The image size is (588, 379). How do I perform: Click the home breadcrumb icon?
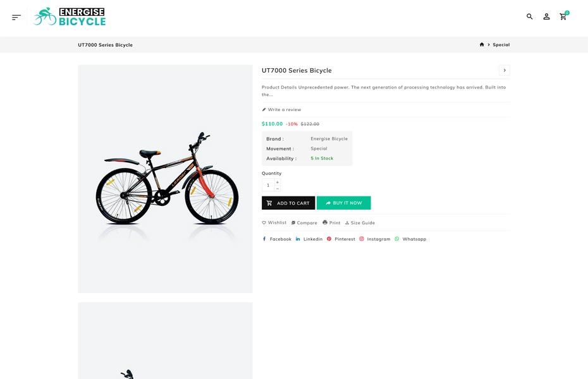(x=482, y=45)
